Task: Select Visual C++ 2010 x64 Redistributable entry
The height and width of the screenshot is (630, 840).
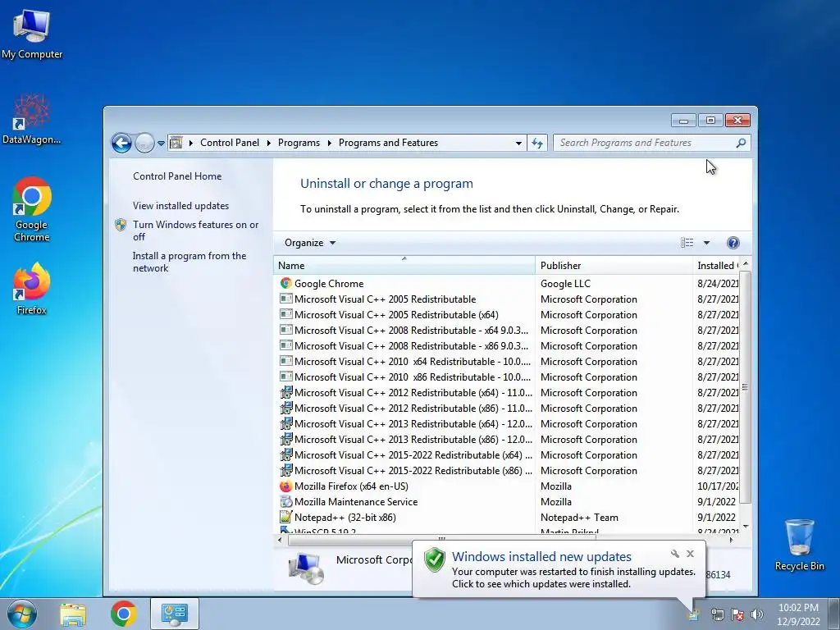Action: (x=412, y=362)
